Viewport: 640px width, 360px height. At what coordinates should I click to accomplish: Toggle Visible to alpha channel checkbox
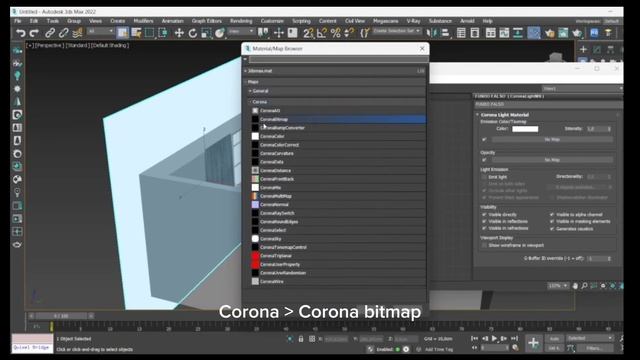[552, 215]
